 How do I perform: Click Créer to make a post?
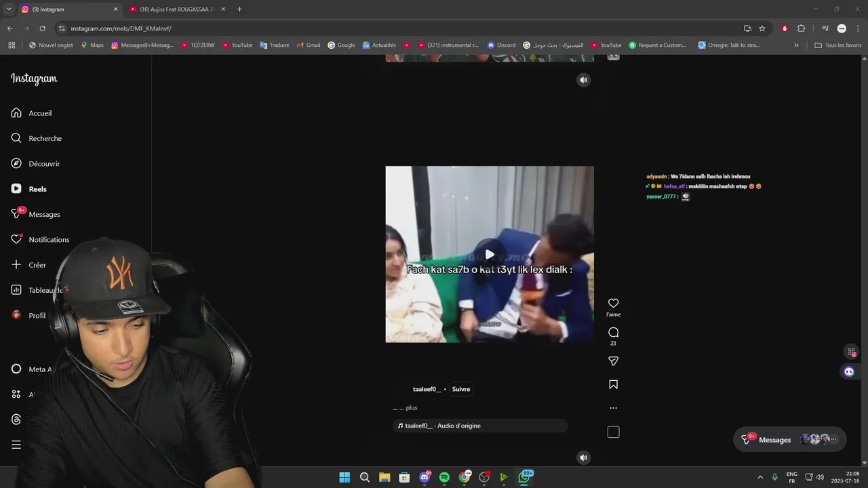tap(28, 265)
